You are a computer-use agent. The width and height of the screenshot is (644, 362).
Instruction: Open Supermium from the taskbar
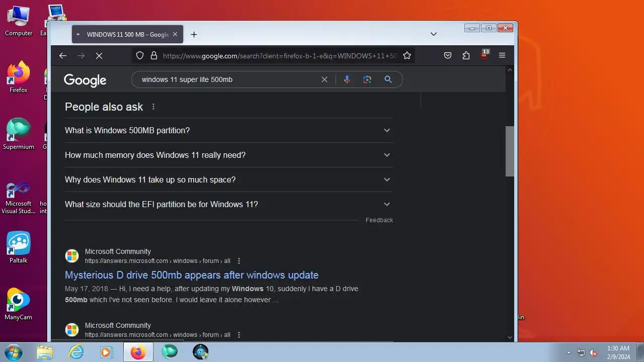tap(170, 352)
